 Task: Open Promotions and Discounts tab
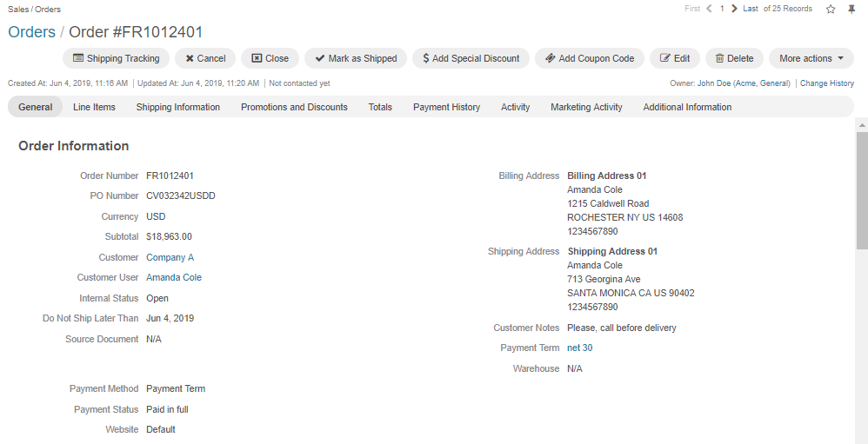294,107
